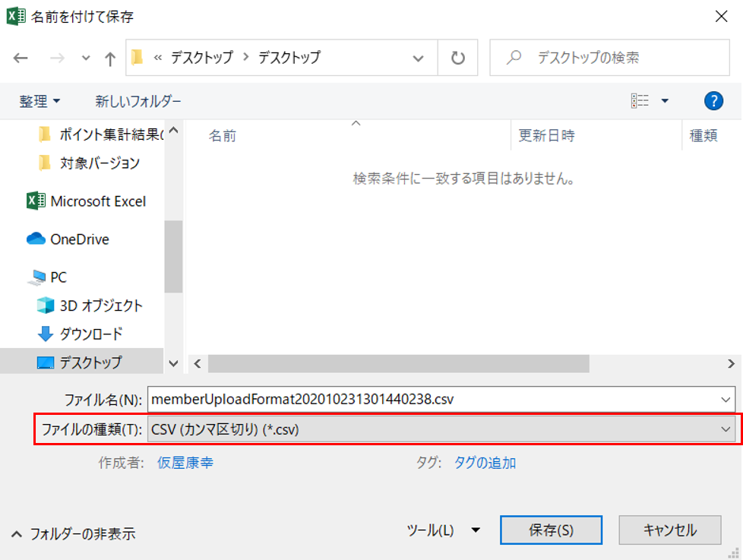
Task: Open the address bar path history dropdown
Action: pos(418,58)
